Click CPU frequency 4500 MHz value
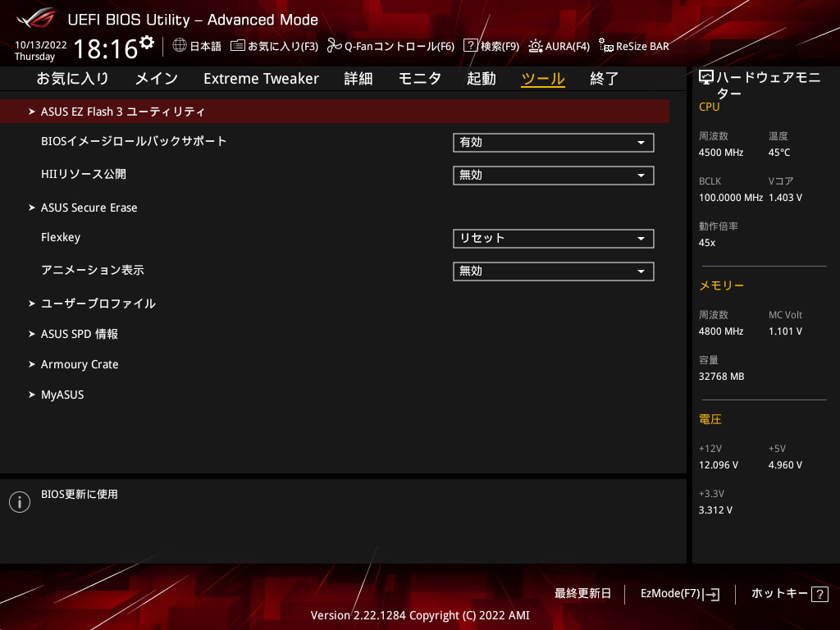840x630 pixels. click(721, 153)
